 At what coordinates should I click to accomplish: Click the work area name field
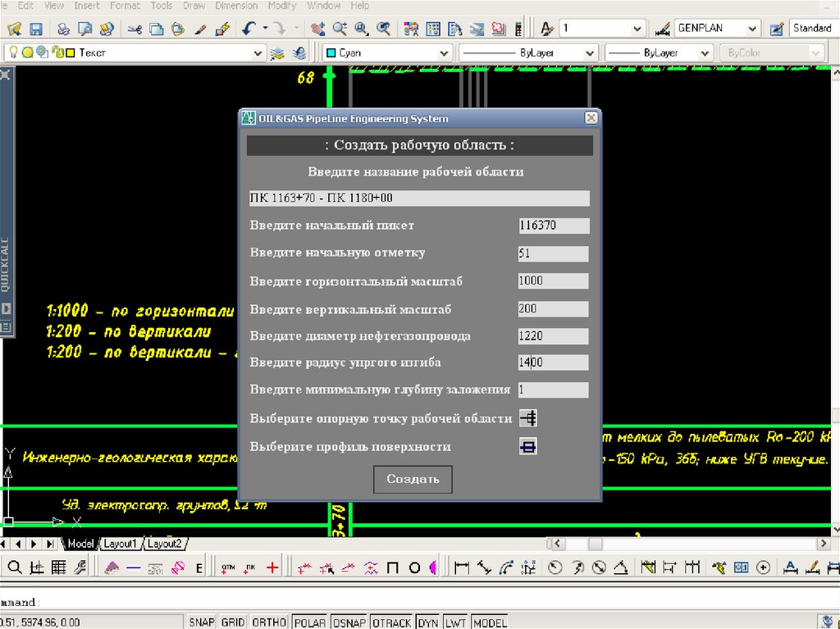(419, 198)
